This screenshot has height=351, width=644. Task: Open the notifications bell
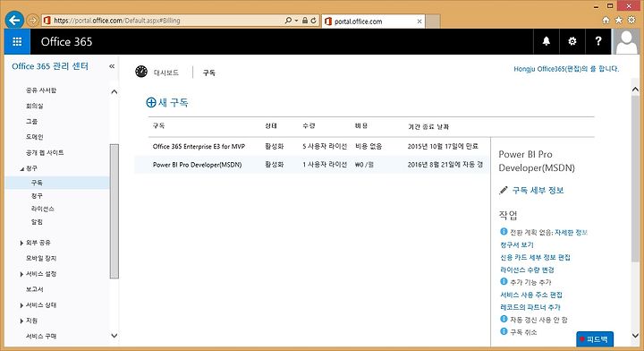[x=547, y=41]
